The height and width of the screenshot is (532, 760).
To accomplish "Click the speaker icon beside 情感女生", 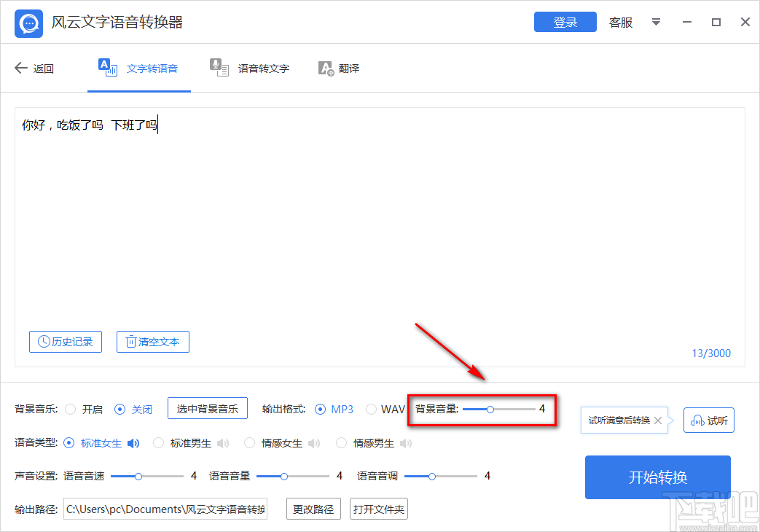I will [x=314, y=442].
